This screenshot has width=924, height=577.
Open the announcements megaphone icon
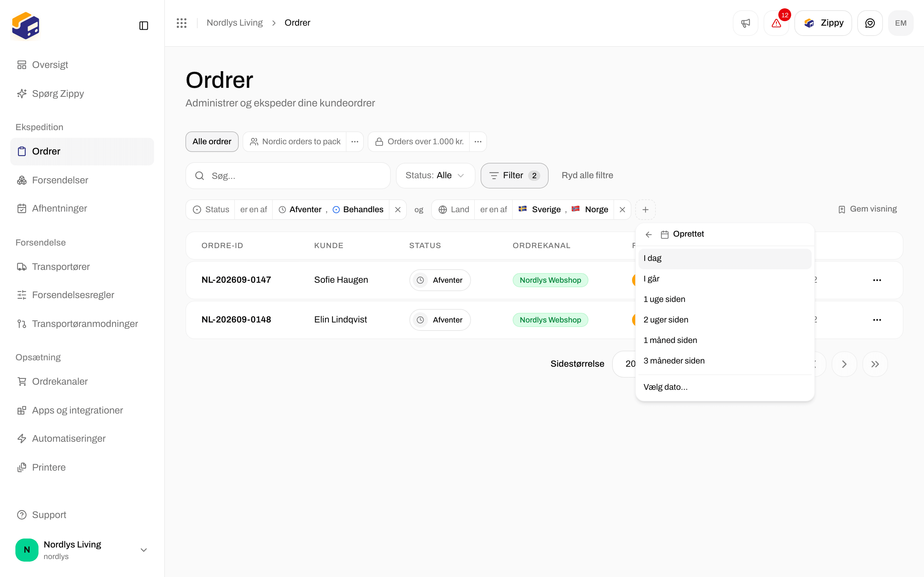point(745,23)
